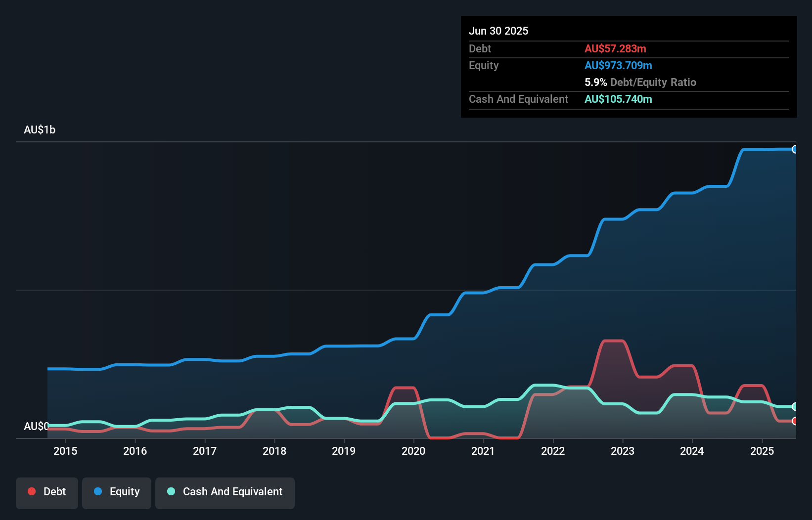Click the teal Cash And Equivalent legend dot
The image size is (812, 520).
tap(171, 491)
